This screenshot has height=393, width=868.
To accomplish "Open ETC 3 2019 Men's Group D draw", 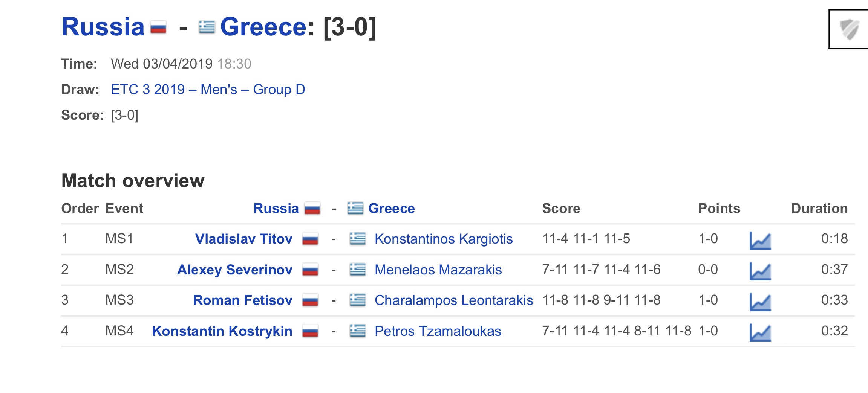I will tap(208, 90).
